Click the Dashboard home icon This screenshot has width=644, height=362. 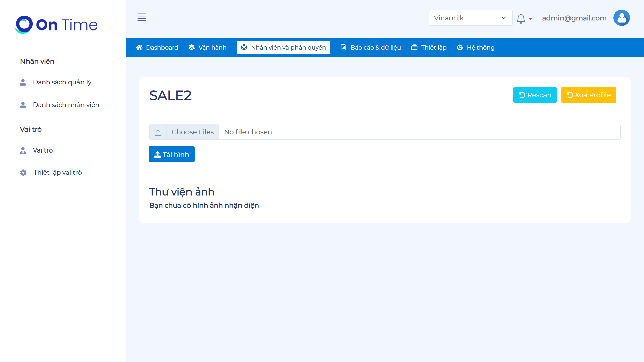139,47
